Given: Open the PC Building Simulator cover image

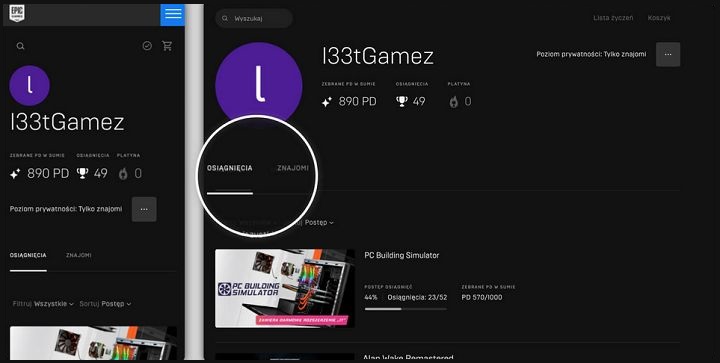Looking at the screenshot, I should coord(285,288).
